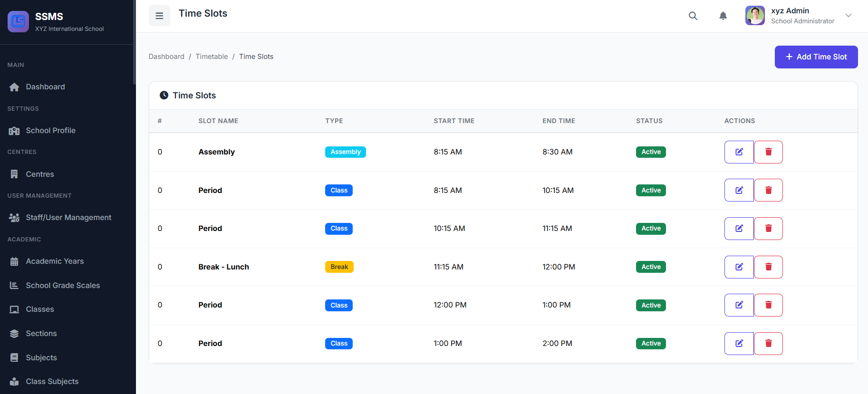Screen dimensions: 868x394
Task: Delete the Assembly time slot
Action: pyautogui.click(x=768, y=152)
